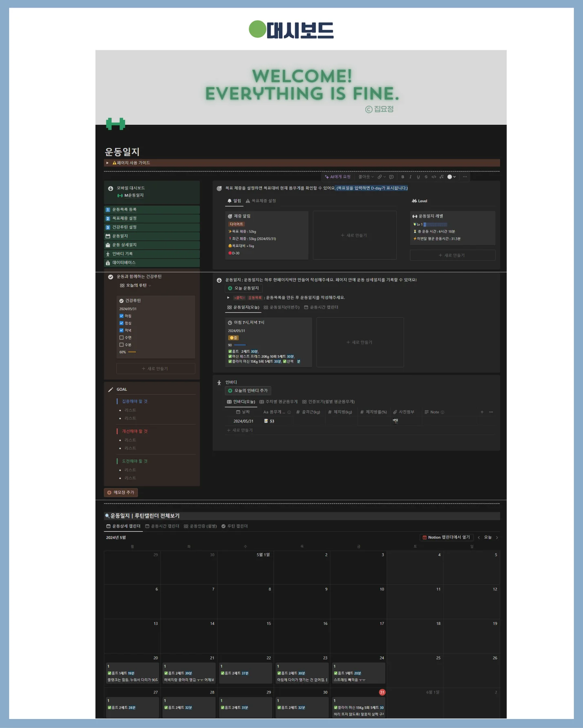Click the Note column info icon
Viewport: 583px width, 728px height.
(x=443, y=412)
